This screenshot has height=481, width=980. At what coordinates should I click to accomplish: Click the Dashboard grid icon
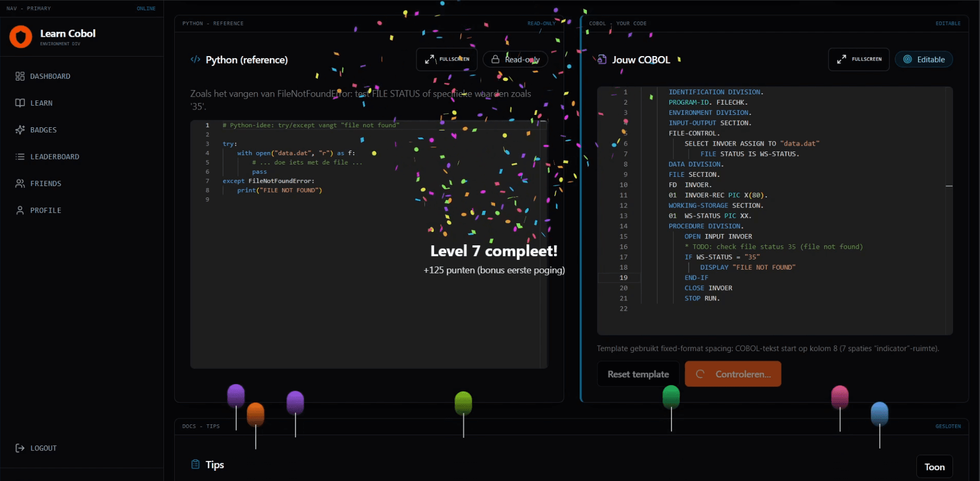[x=20, y=76]
